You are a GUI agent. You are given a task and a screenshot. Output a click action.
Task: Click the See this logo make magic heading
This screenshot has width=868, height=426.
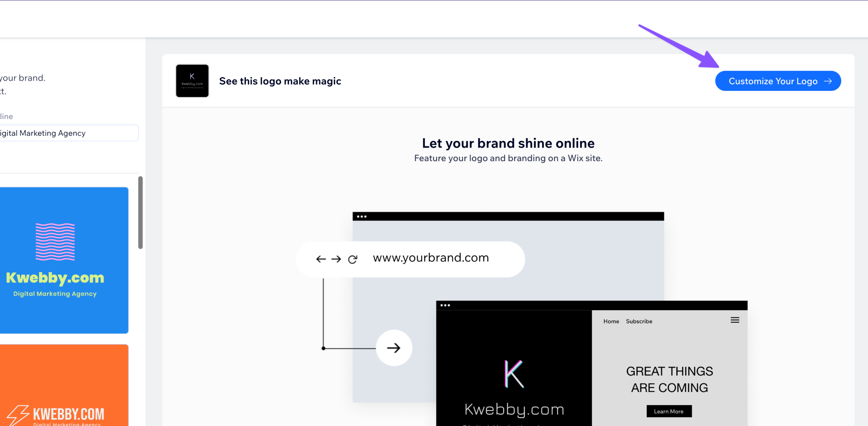(x=280, y=81)
